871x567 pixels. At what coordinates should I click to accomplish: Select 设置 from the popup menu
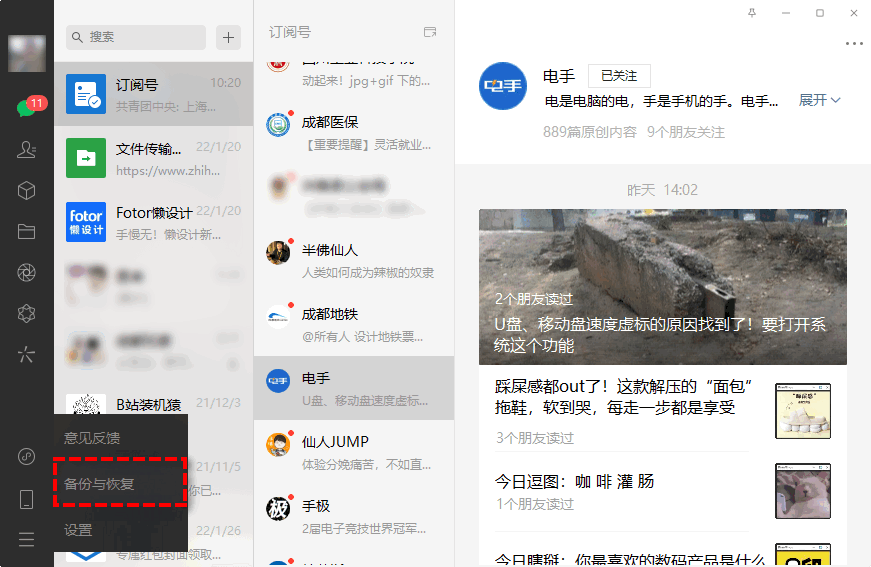(x=78, y=530)
